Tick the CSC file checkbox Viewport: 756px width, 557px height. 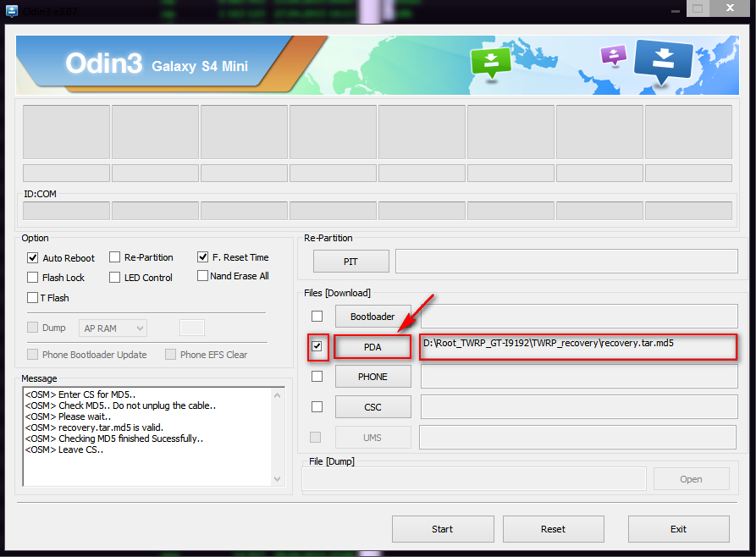pyautogui.click(x=317, y=407)
